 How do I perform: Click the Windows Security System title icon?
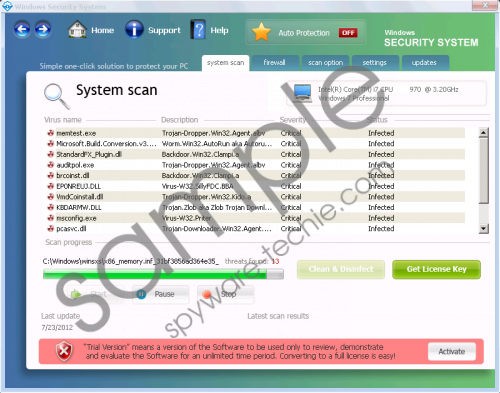click(7, 6)
